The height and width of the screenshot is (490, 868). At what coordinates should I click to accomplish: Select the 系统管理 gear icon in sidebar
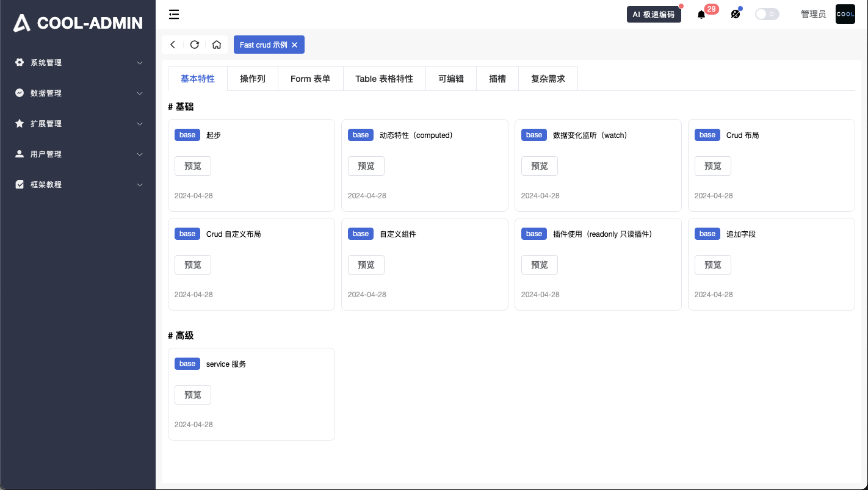click(18, 62)
